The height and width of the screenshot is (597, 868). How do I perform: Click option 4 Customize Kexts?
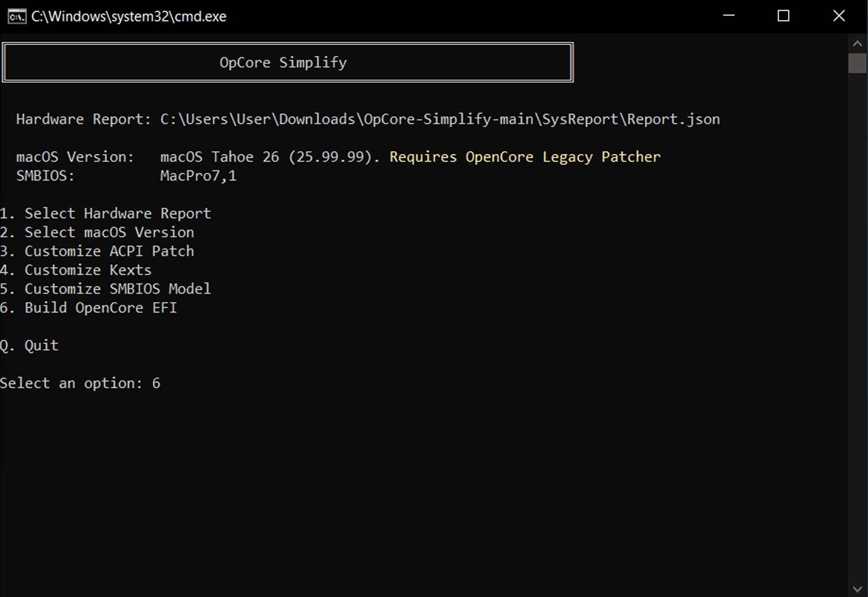pyautogui.click(x=76, y=270)
